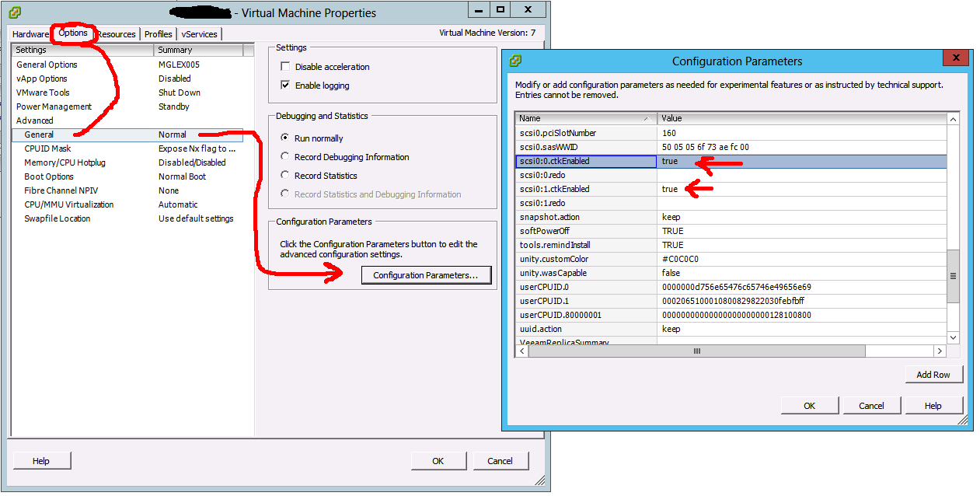Edit the true value of scsi0:0.ctkEnabled
The image size is (980, 496).
pyautogui.click(x=669, y=161)
